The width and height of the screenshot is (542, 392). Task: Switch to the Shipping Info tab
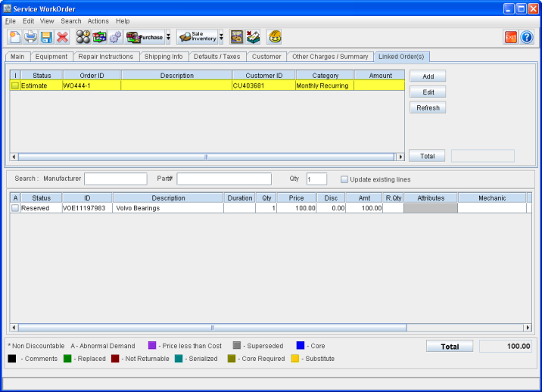(x=164, y=57)
